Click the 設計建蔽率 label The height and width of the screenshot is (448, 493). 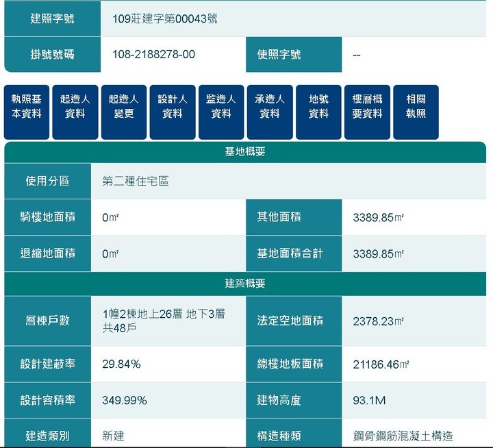(x=47, y=364)
